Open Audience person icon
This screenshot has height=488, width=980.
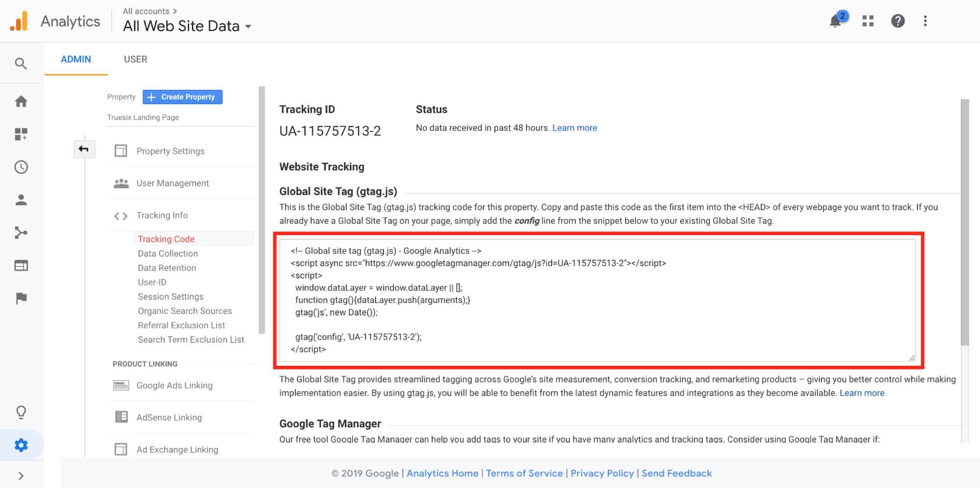click(x=21, y=200)
